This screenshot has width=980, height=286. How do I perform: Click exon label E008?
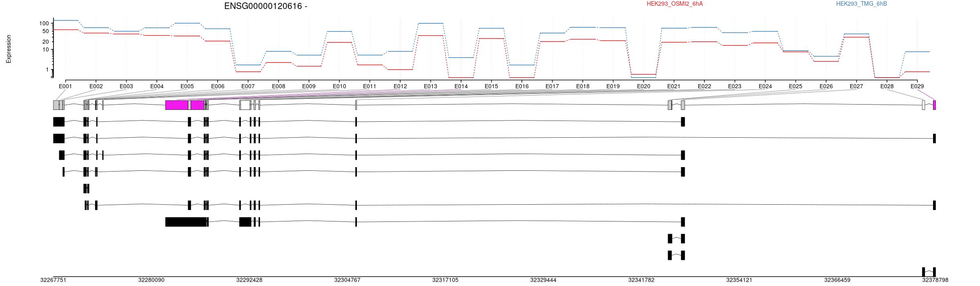[x=278, y=86]
